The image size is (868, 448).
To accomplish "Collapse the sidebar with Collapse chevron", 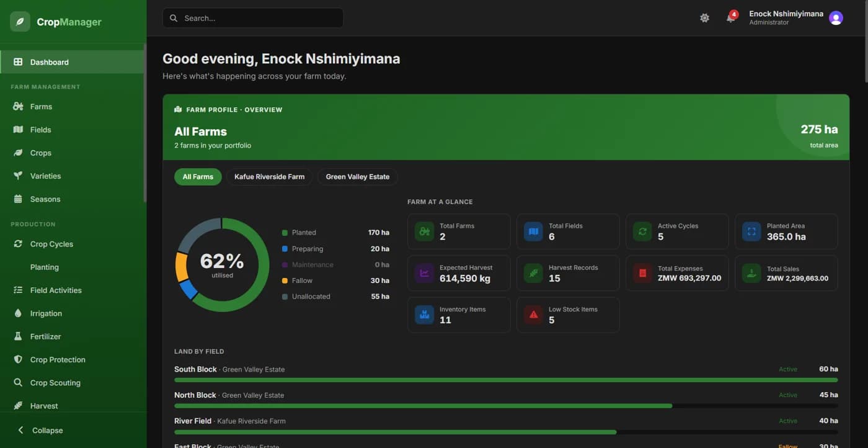I will (x=20, y=430).
